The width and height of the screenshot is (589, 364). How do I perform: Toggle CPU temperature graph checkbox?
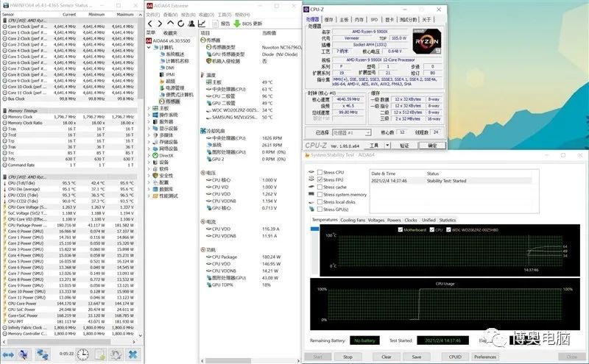pyautogui.click(x=432, y=229)
